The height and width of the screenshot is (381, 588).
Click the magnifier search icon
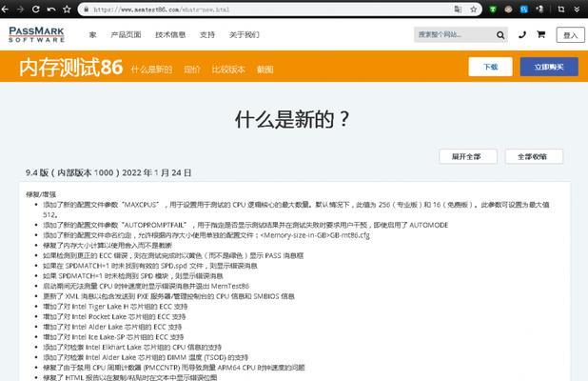(x=500, y=35)
